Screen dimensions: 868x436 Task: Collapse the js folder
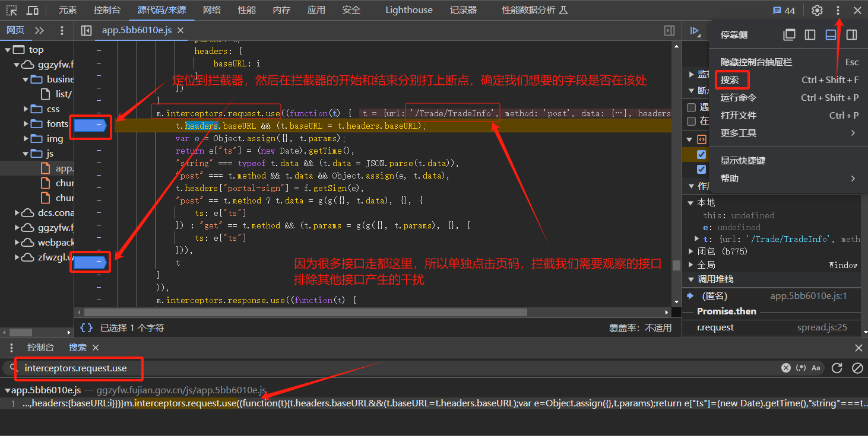(26, 154)
